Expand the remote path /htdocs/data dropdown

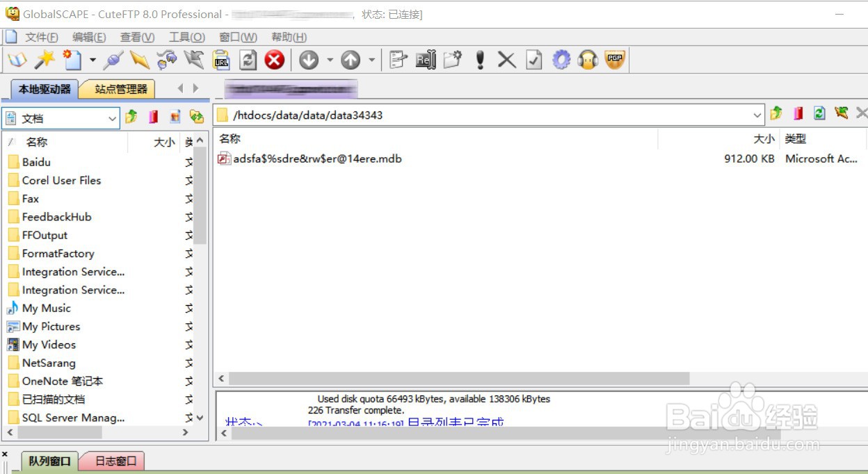click(x=757, y=115)
